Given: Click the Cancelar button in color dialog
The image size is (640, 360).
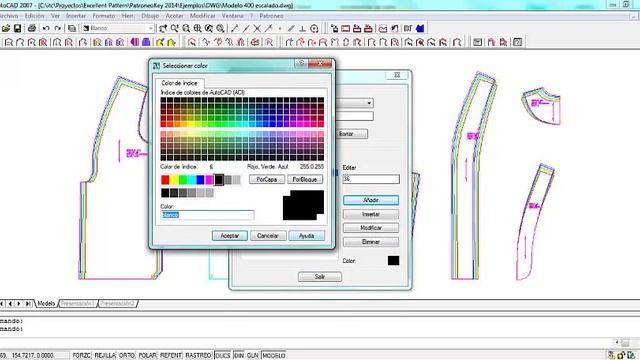Looking at the screenshot, I should click(x=268, y=236).
